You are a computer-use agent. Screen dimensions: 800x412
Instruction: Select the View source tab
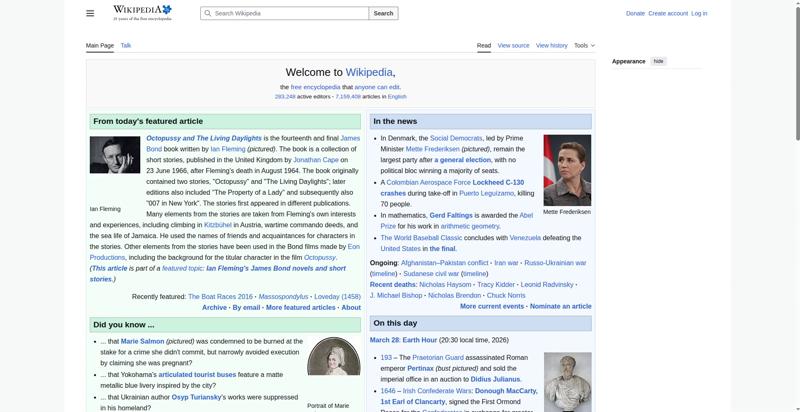pyautogui.click(x=513, y=45)
